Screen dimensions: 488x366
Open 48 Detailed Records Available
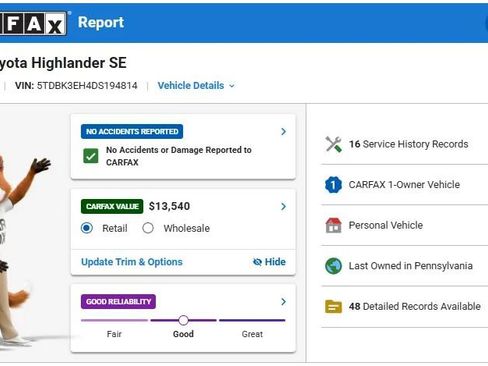pyautogui.click(x=404, y=306)
